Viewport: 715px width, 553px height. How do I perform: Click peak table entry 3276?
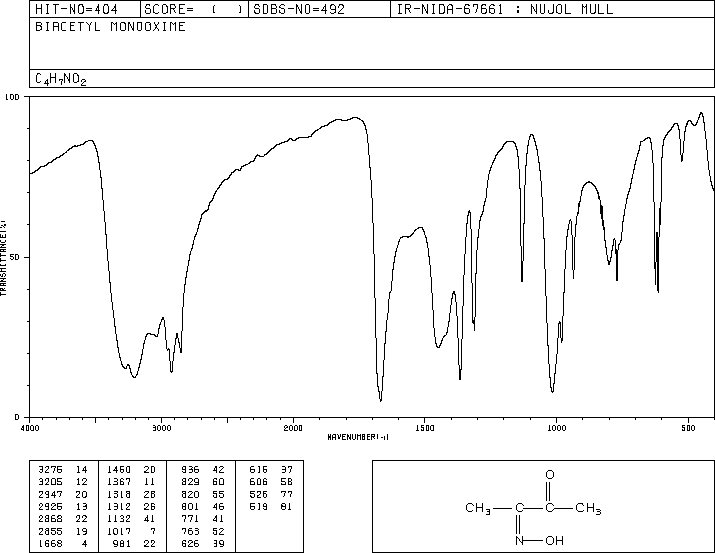coord(50,470)
